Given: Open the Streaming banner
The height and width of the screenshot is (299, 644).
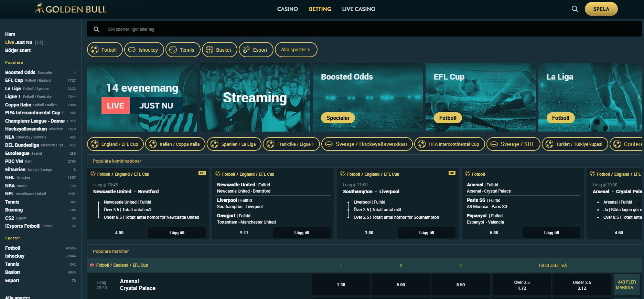Looking at the screenshot, I should (255, 97).
